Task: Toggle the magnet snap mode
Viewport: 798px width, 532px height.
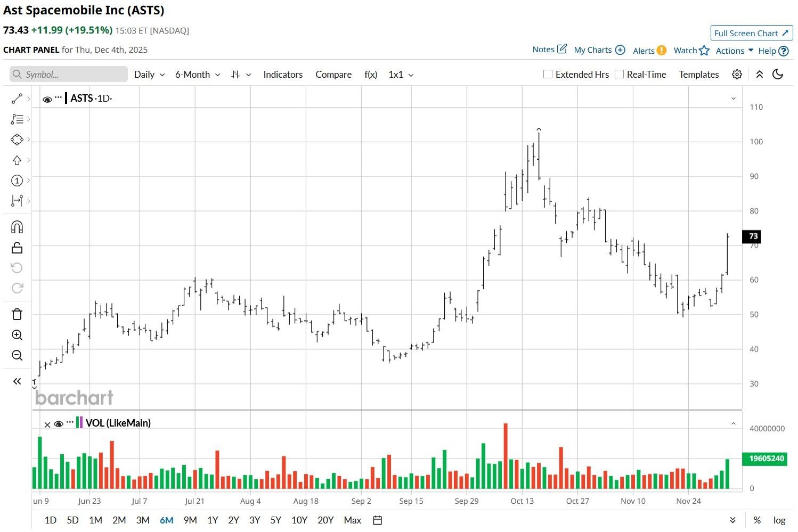Action: 17,227
